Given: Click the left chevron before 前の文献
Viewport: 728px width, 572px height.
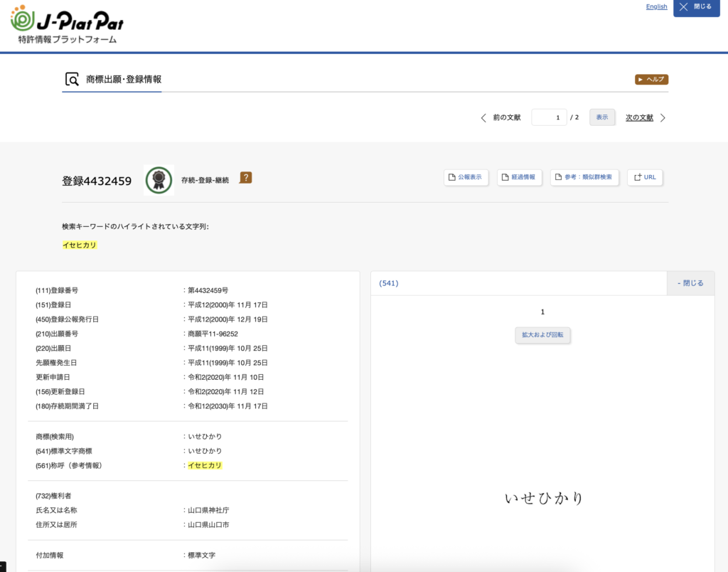Looking at the screenshot, I should point(483,117).
